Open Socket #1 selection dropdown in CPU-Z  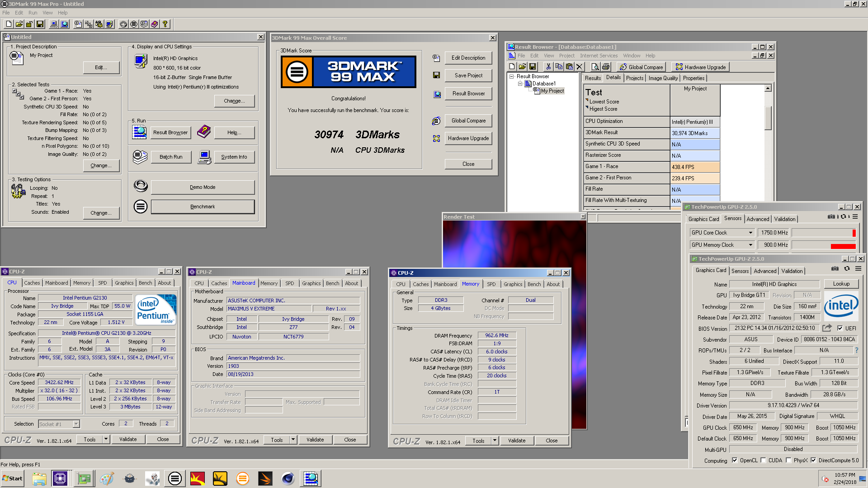76,424
